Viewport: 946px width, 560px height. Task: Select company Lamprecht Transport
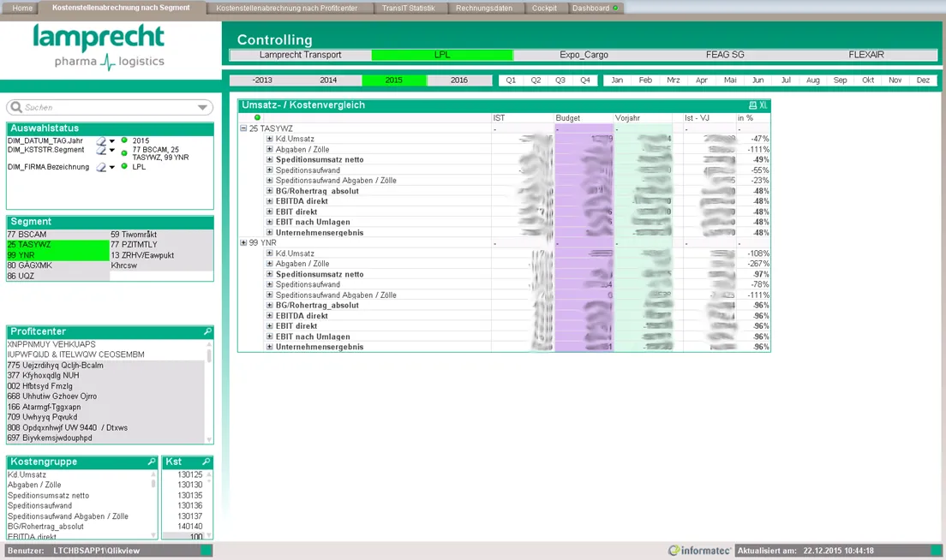pyautogui.click(x=301, y=55)
